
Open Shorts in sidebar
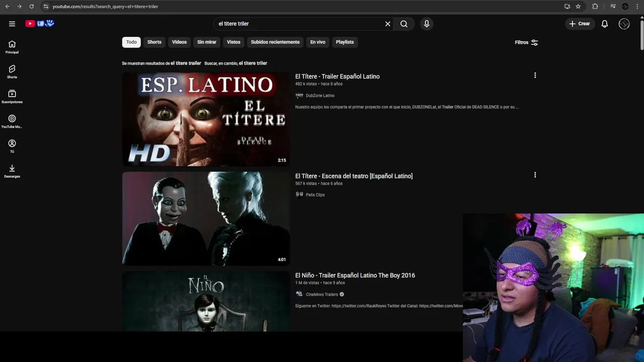[x=12, y=72]
